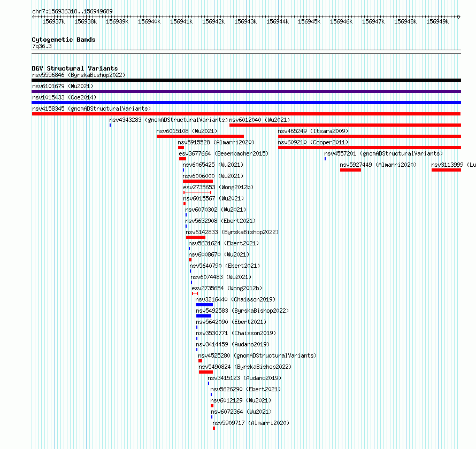The width and height of the screenshot is (476, 449).
Task: Click the DGV Structural Variants track title
Action: coord(75,68)
